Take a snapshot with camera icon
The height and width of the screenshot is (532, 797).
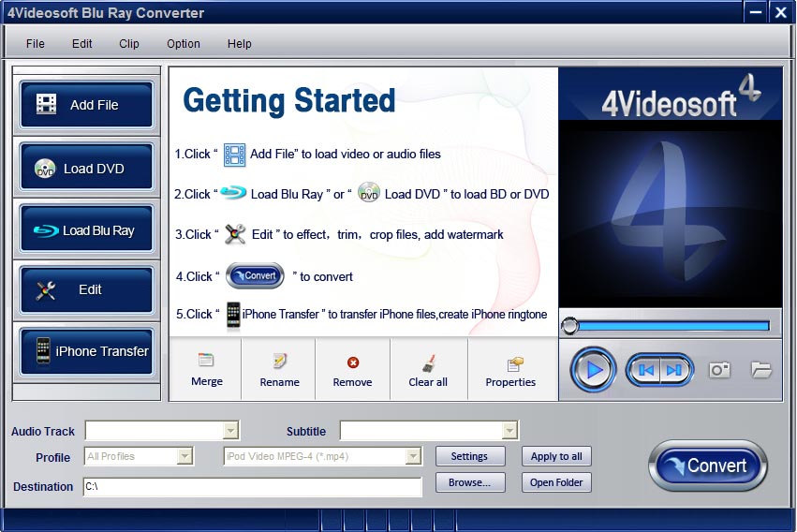[719, 369]
